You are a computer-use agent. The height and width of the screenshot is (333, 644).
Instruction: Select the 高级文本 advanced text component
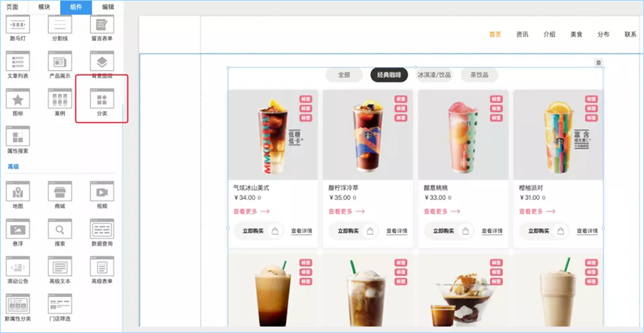click(60, 270)
